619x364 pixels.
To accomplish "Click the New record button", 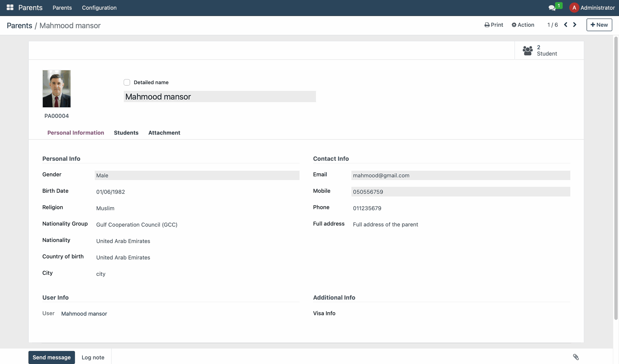I will click(x=599, y=25).
